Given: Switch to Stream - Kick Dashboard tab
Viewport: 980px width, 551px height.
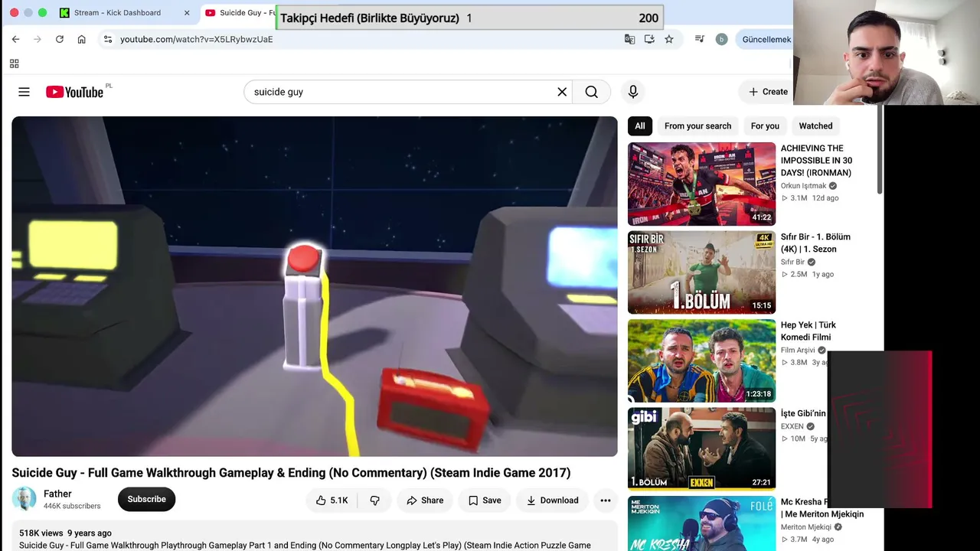Looking at the screenshot, I should pos(117,13).
